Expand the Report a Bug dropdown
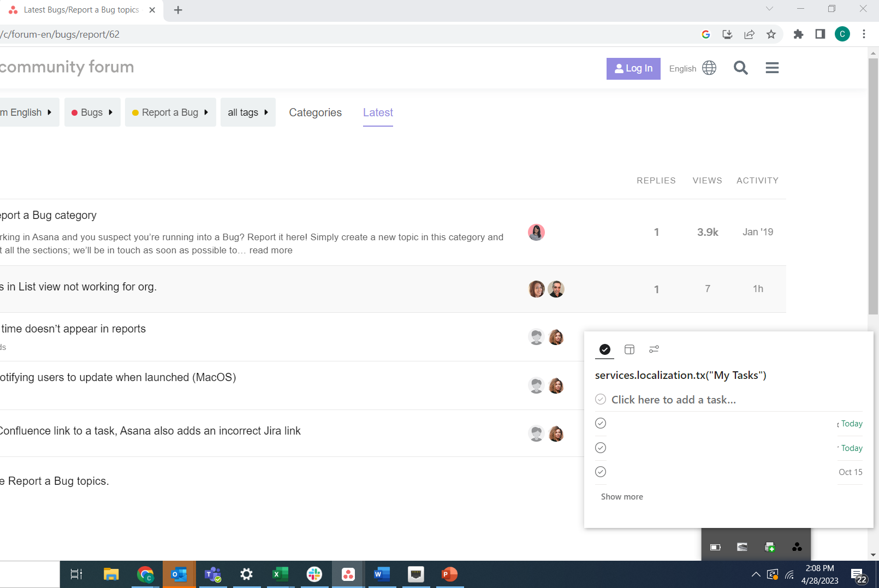 click(170, 112)
